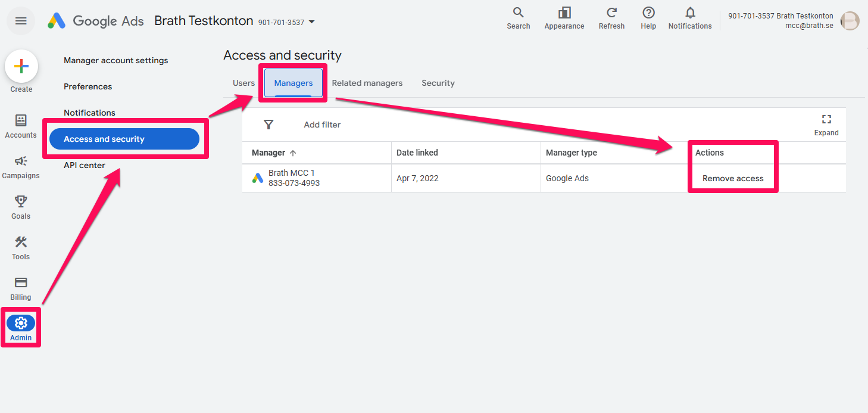
Task: Click the Brath MCC 1 row logo
Action: tap(258, 178)
